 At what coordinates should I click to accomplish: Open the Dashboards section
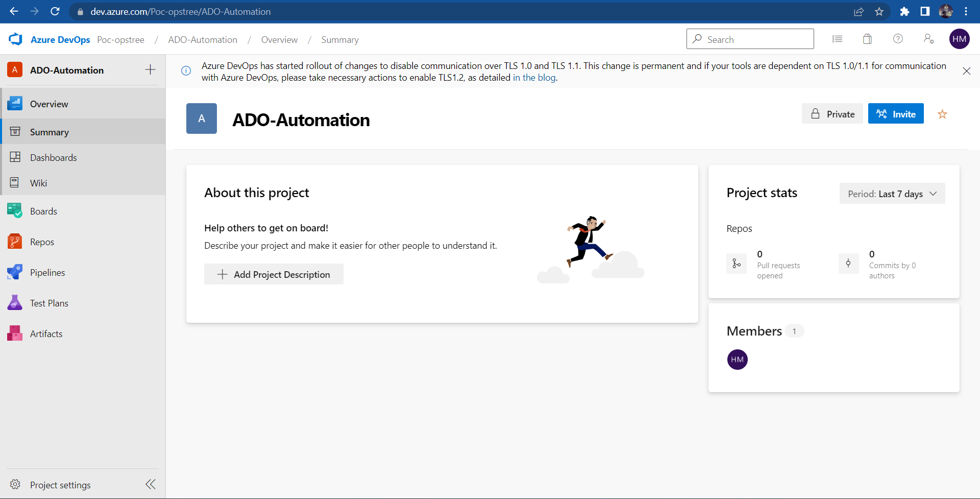coord(53,157)
